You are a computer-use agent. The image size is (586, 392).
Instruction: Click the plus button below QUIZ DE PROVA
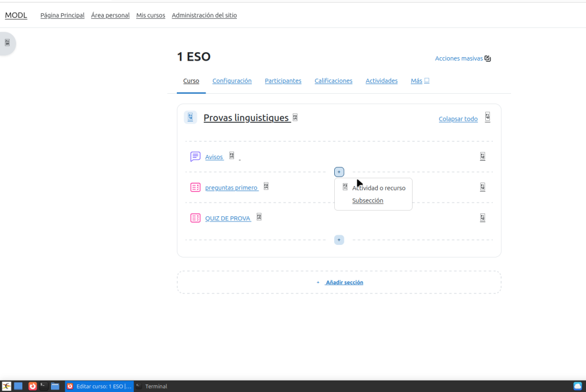(x=339, y=240)
